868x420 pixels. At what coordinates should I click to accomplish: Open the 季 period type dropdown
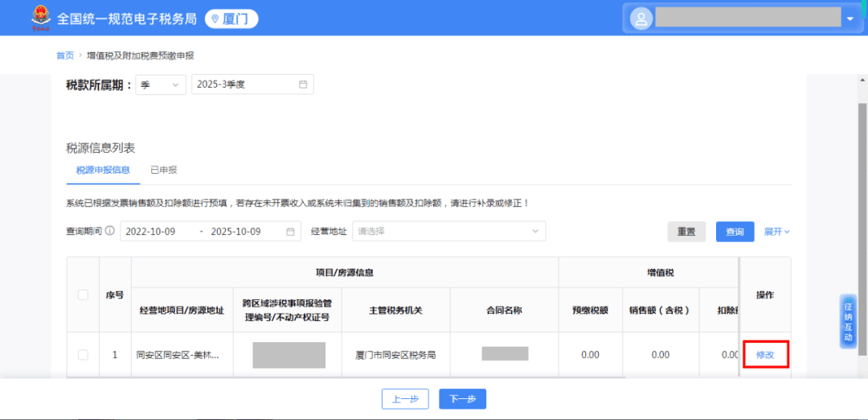click(160, 84)
